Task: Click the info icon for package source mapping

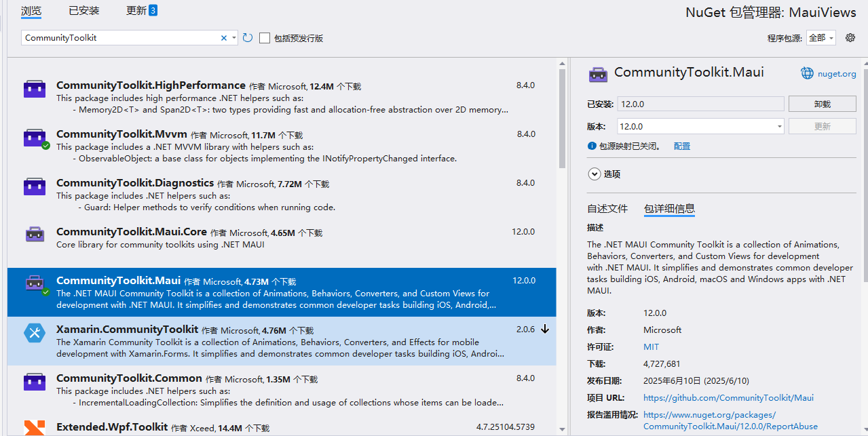Action: tap(592, 146)
